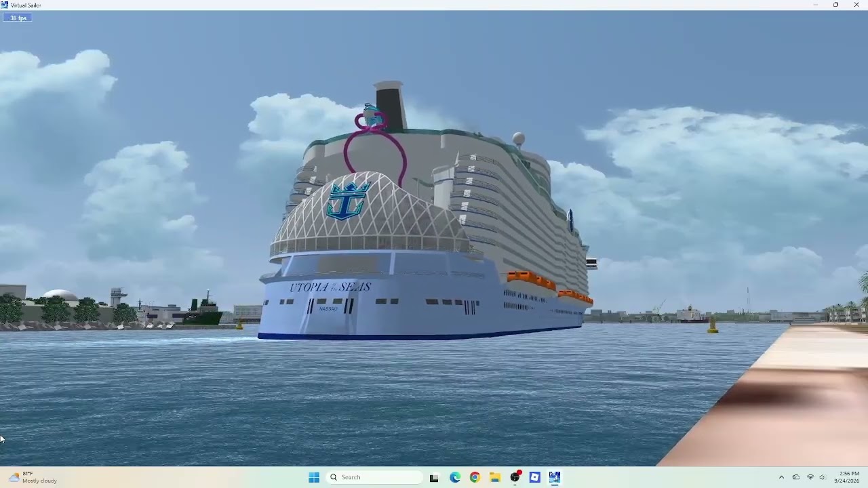Open the Windows Start menu
868x488 pixels.
tap(314, 477)
